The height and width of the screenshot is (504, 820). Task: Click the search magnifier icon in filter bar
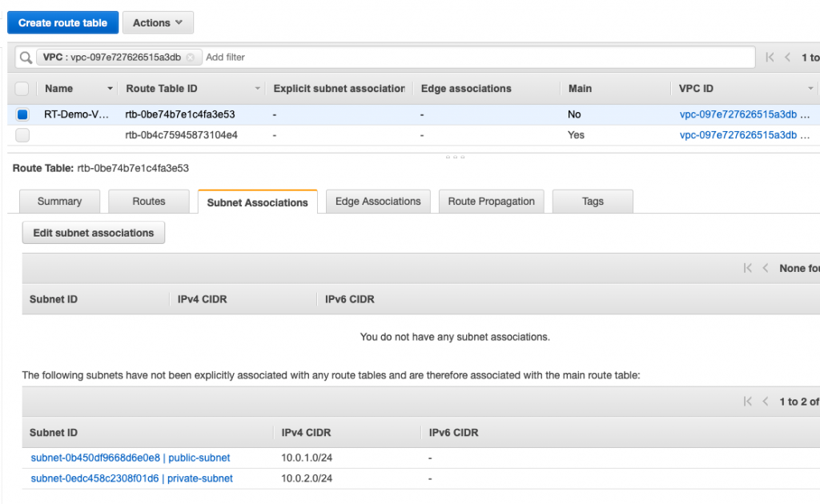point(26,58)
